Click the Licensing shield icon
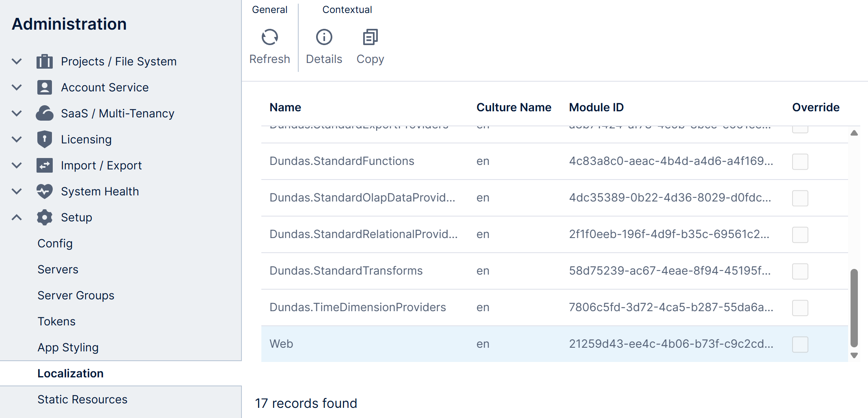Viewport: 868px width, 418px height. pos(45,139)
